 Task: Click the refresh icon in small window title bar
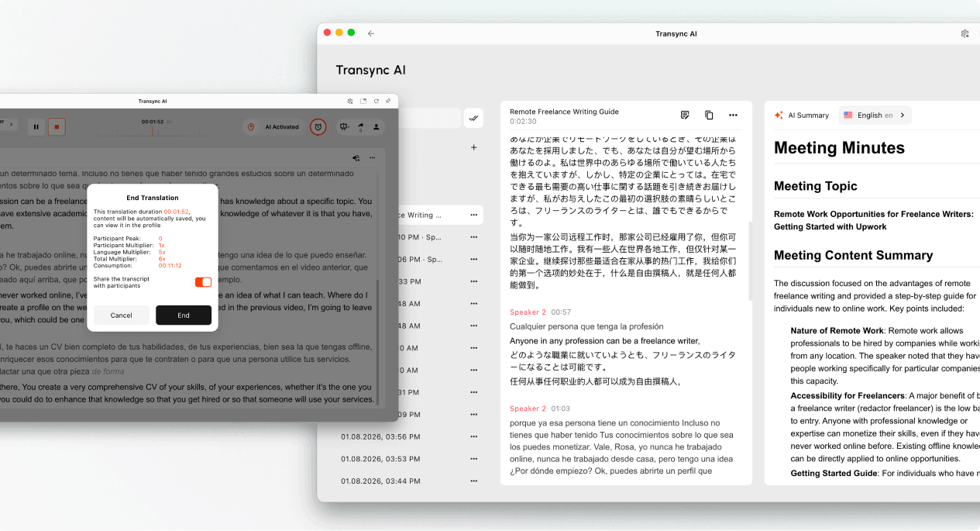(376, 101)
